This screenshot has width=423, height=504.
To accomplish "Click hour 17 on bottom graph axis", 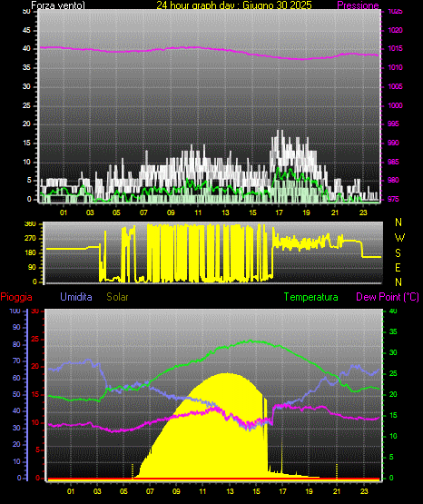I will tap(282, 491).
